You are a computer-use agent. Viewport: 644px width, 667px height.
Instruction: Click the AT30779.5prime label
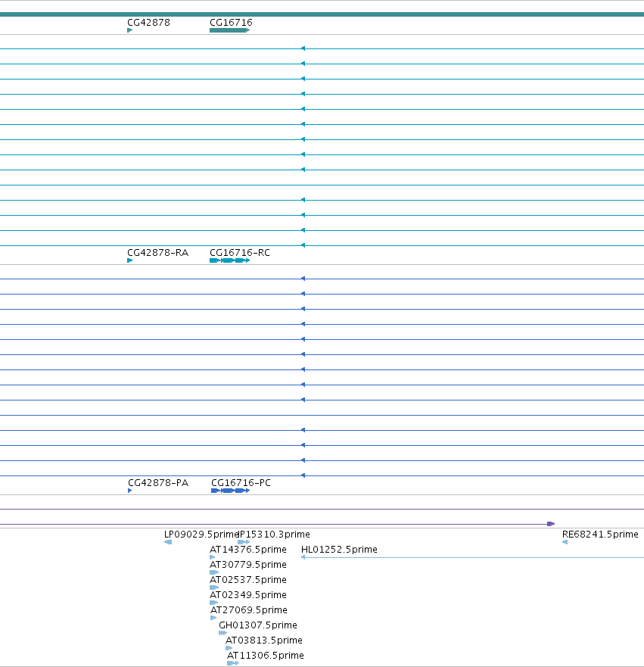pos(247,565)
